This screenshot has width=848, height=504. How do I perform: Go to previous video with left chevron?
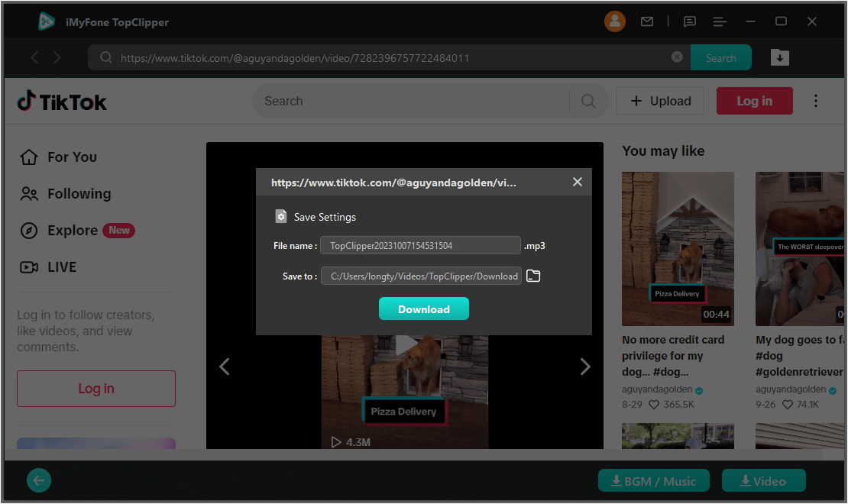[225, 366]
